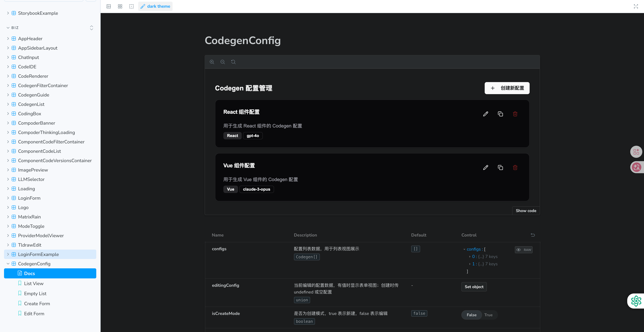Click Set object for editingConfig

tap(474, 287)
